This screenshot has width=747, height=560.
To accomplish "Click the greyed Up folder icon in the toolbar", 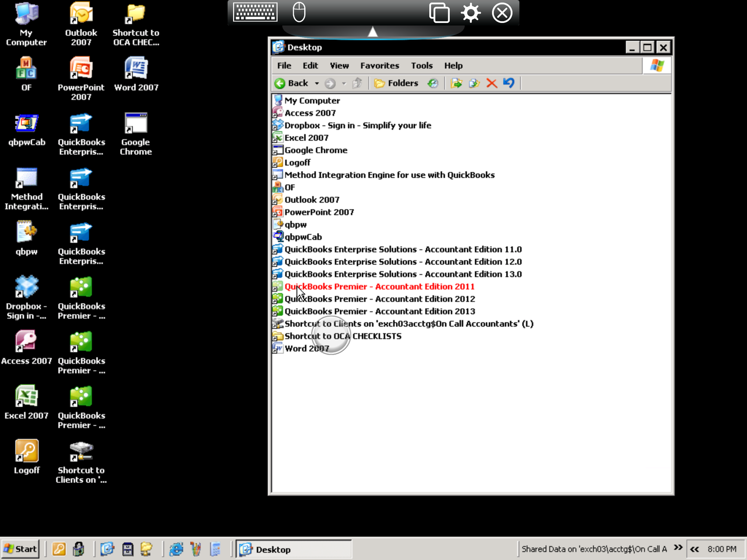I will coord(357,83).
